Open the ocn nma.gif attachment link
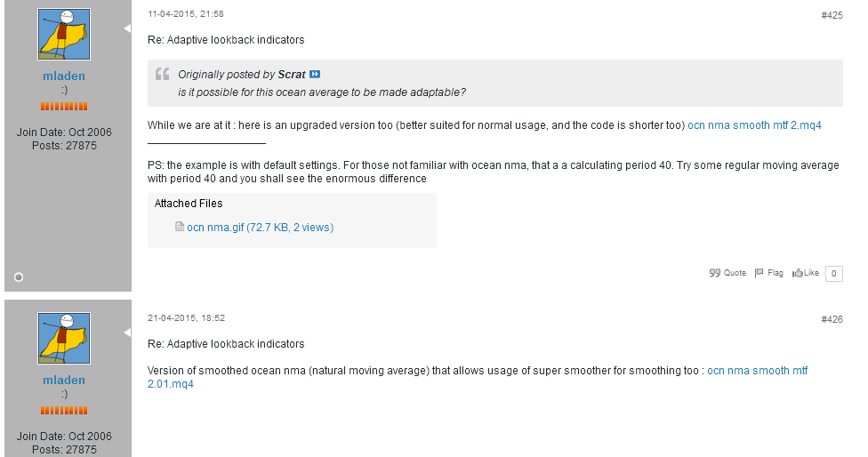 pos(260,228)
